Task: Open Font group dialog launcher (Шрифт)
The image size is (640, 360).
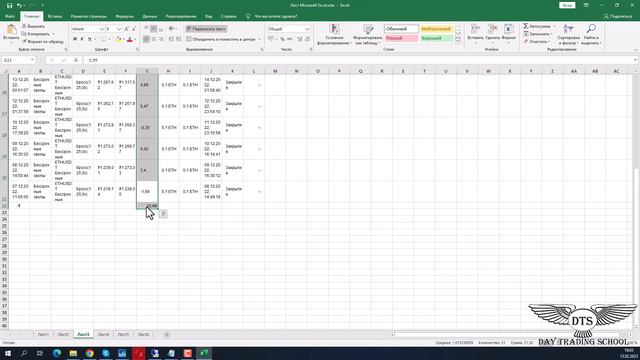Action: click(138, 49)
